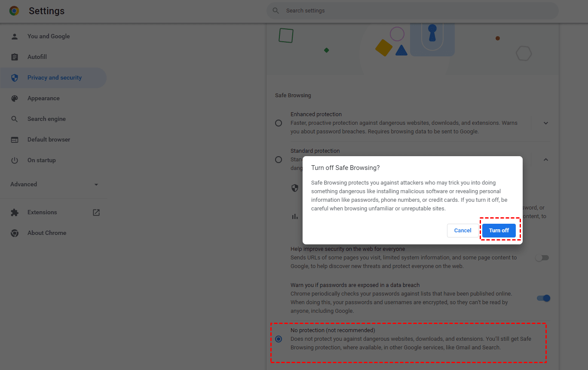Disable the Help improve security toggle
This screenshot has width=588, height=370.
pyautogui.click(x=542, y=257)
